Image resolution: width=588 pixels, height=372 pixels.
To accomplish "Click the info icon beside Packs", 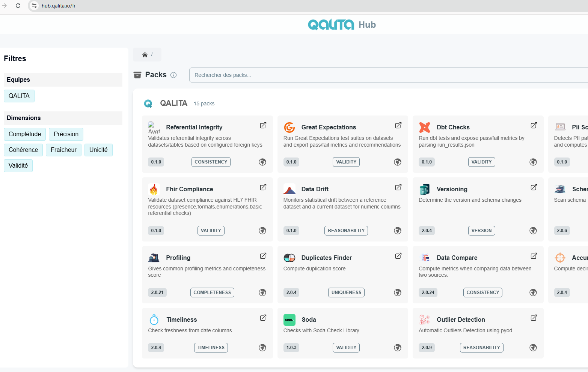I will pos(173,75).
